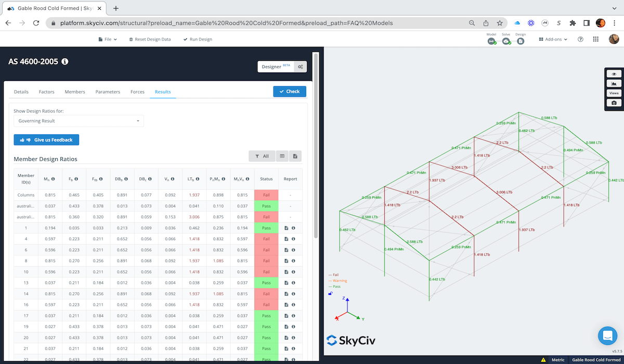This screenshot has height=364, width=624.
Task: Open the table view icon next to the filter
Action: click(x=281, y=155)
